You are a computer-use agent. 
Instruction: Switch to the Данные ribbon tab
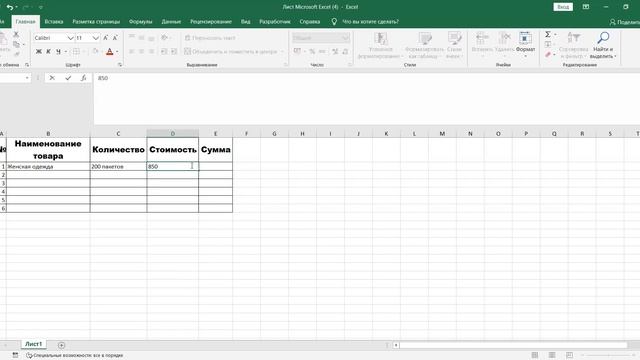[x=171, y=22]
